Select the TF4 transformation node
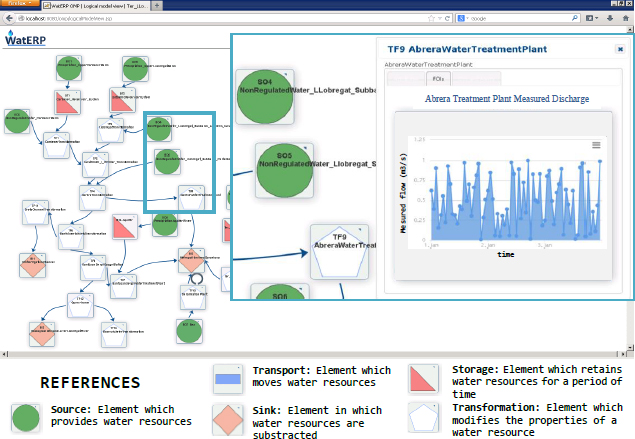 pyautogui.click(x=93, y=198)
